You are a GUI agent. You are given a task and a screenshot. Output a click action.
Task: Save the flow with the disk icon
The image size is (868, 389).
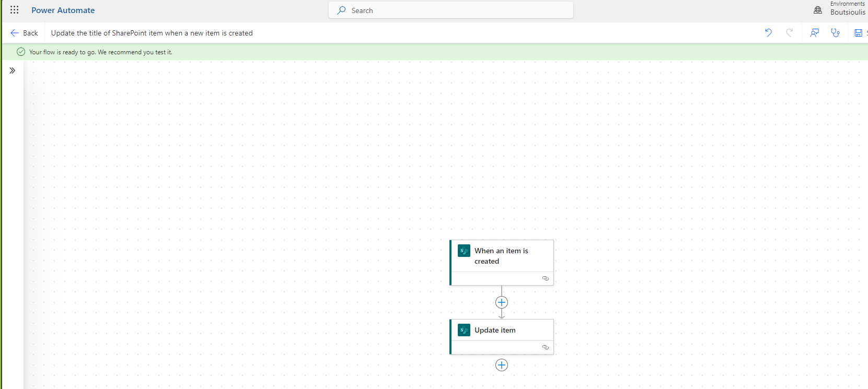[858, 33]
